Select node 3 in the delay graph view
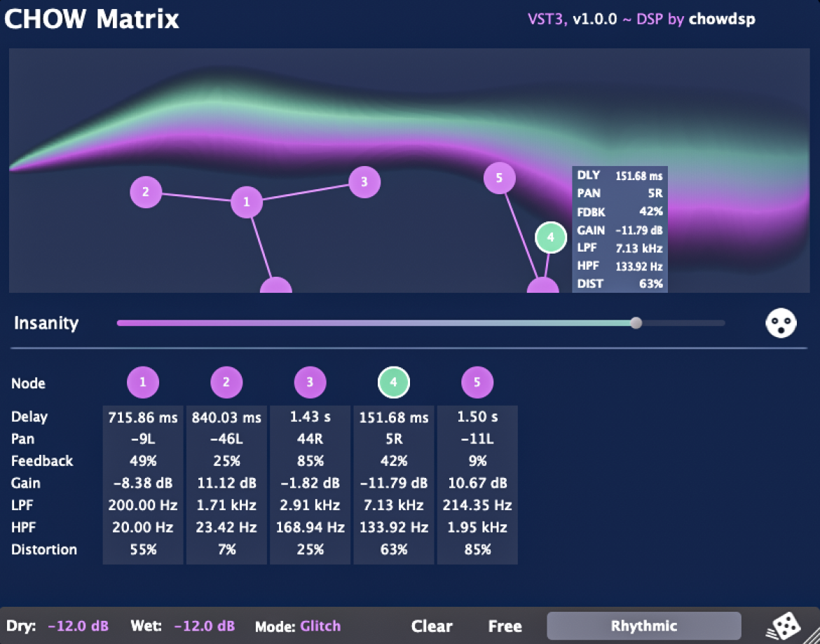Viewport: 820px width, 644px height. pyautogui.click(x=364, y=182)
